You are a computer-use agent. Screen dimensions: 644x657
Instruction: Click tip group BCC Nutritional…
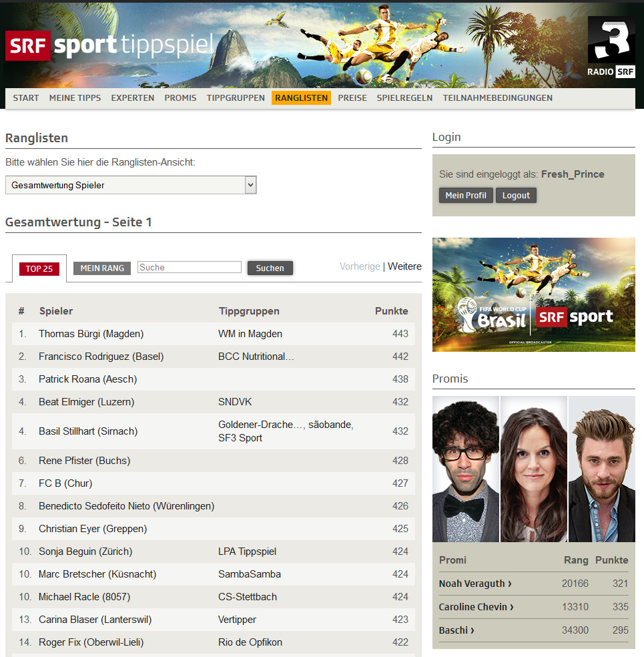coord(256,357)
